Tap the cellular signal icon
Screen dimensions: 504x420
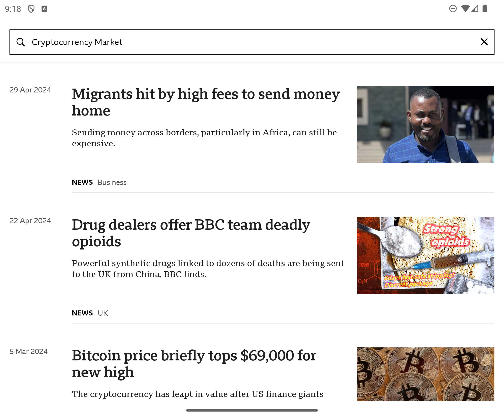[x=475, y=9]
